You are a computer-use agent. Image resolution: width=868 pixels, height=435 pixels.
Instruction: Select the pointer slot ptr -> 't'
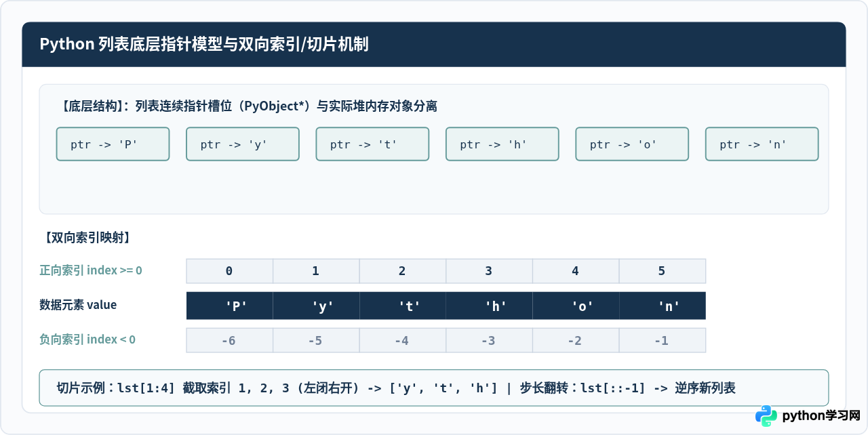[372, 144]
